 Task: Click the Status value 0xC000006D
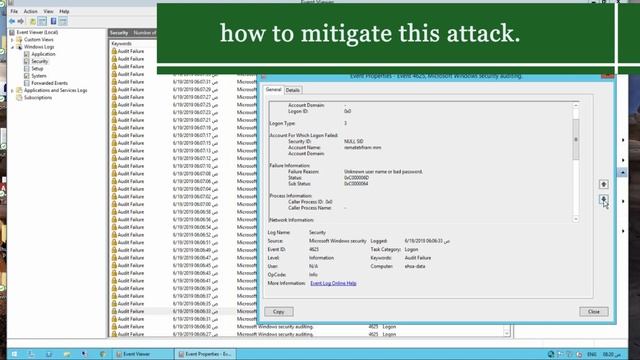click(x=356, y=178)
